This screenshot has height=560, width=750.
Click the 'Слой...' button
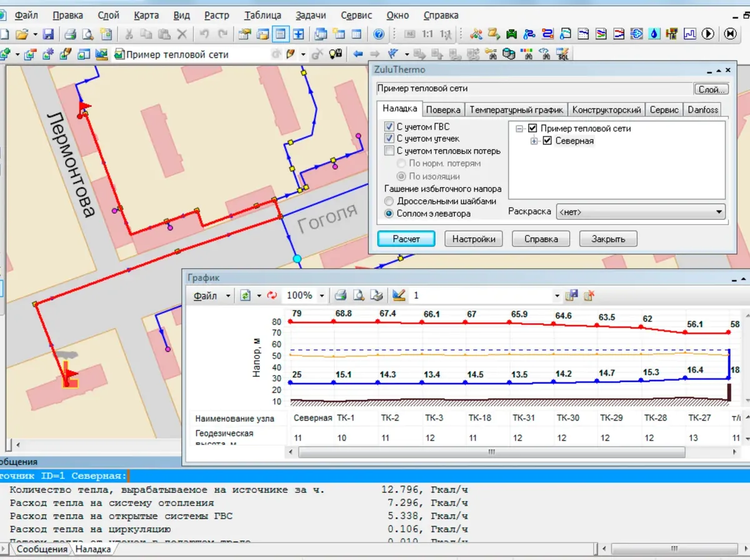click(x=711, y=89)
